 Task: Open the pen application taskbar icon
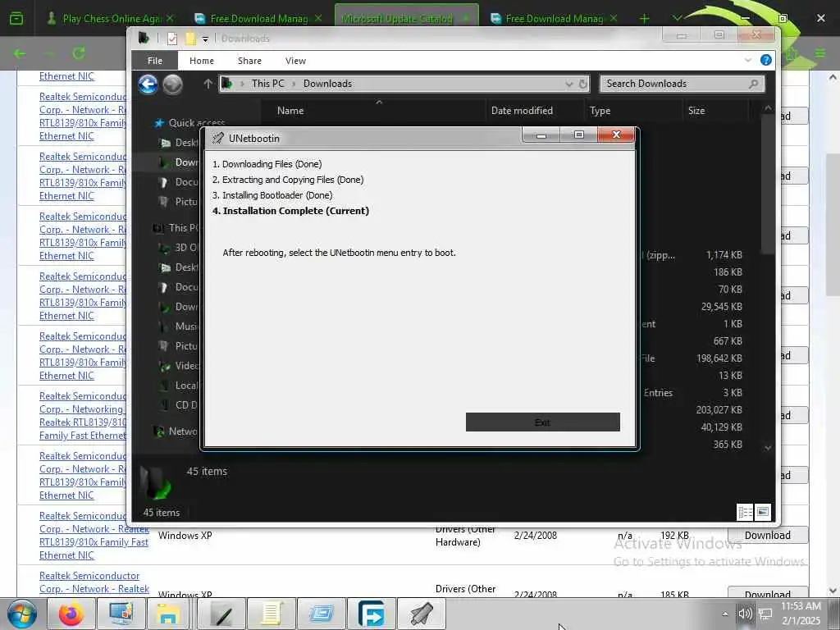point(221,614)
